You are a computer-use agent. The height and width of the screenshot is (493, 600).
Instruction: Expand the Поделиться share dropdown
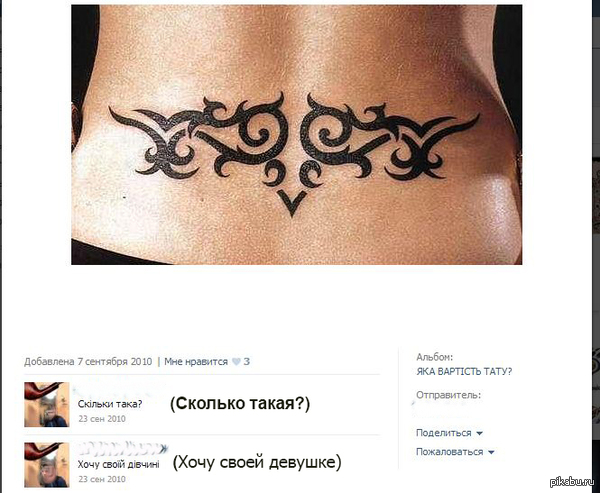[x=443, y=433]
